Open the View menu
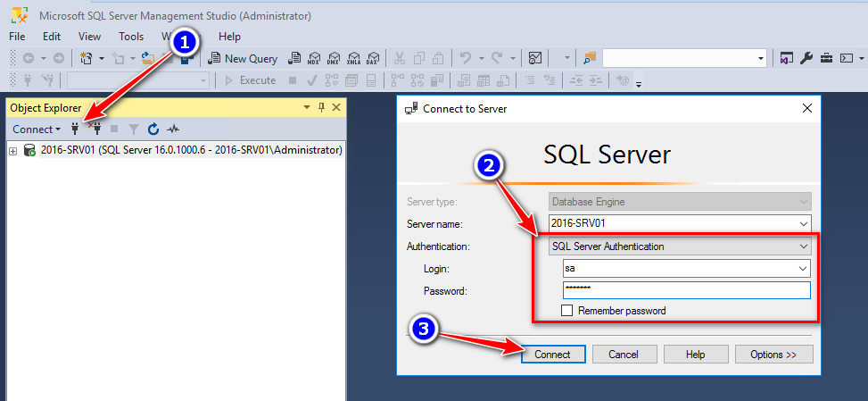Viewport: 868px width, 401px height. pos(90,37)
